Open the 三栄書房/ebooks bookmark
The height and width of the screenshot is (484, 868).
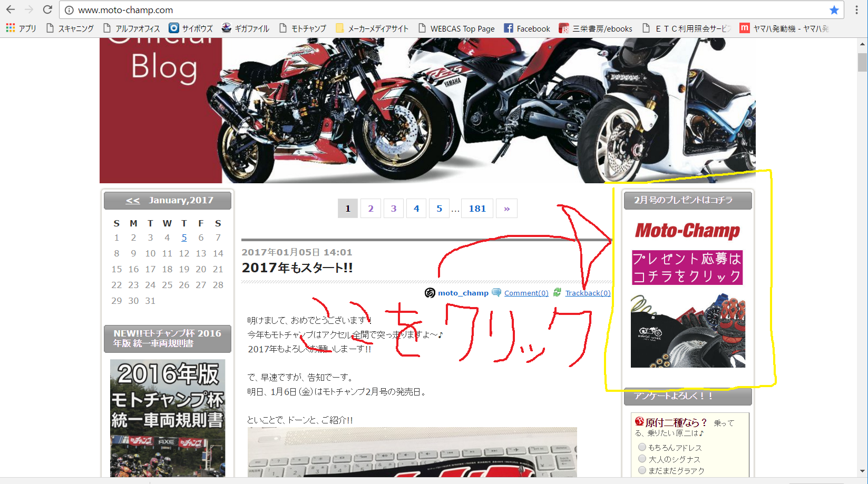tap(596, 28)
